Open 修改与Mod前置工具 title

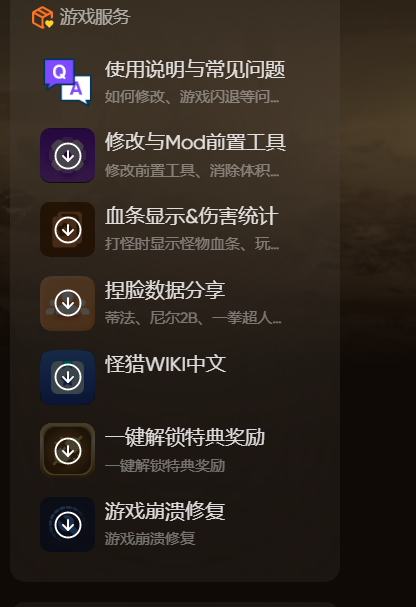(195, 142)
